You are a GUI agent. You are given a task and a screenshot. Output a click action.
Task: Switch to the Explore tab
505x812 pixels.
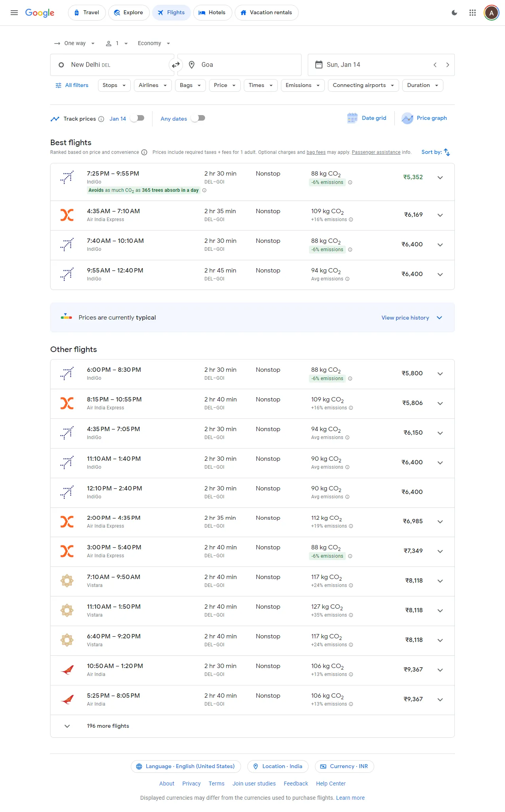pyautogui.click(x=129, y=13)
